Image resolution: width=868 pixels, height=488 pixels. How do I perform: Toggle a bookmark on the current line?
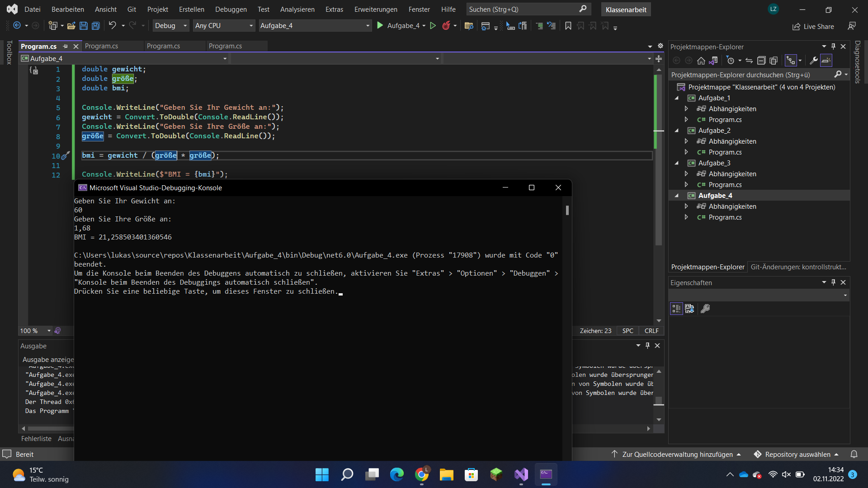tap(568, 26)
